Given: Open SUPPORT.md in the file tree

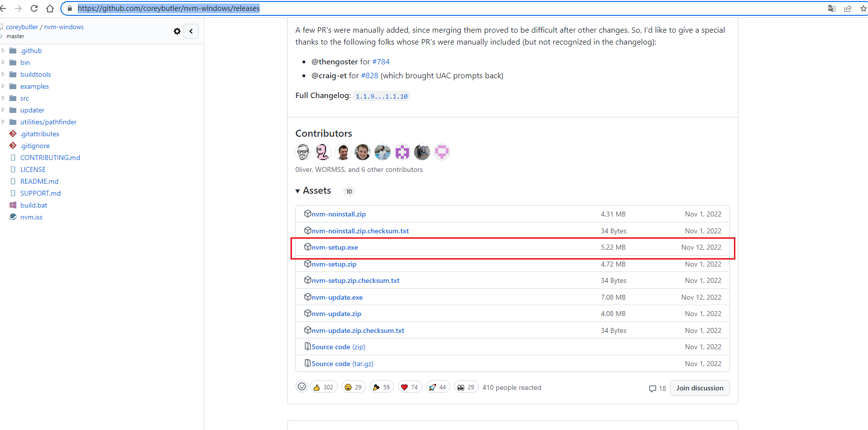Looking at the screenshot, I should point(41,193).
